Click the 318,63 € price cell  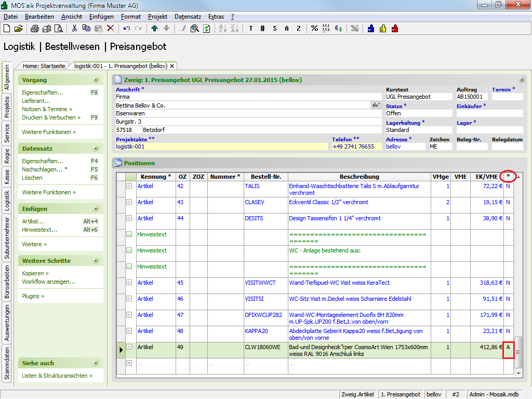(487, 285)
